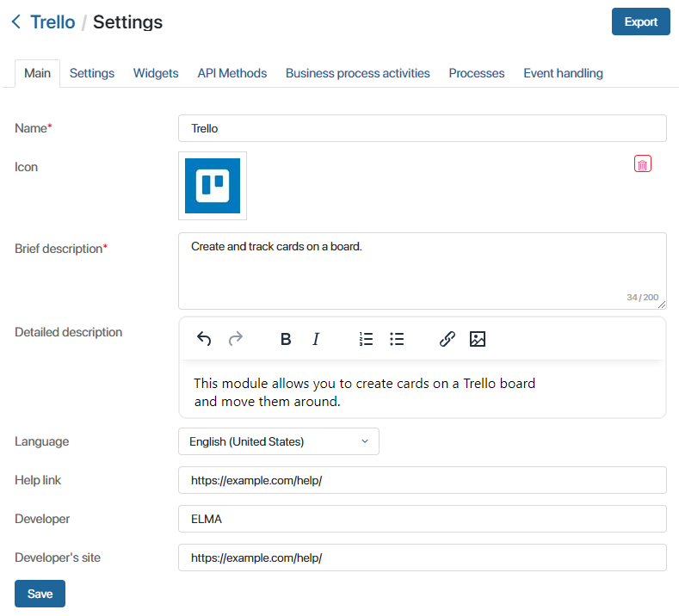Open the Business process activities tab
This screenshot has height=616, width=679.
pos(358,73)
